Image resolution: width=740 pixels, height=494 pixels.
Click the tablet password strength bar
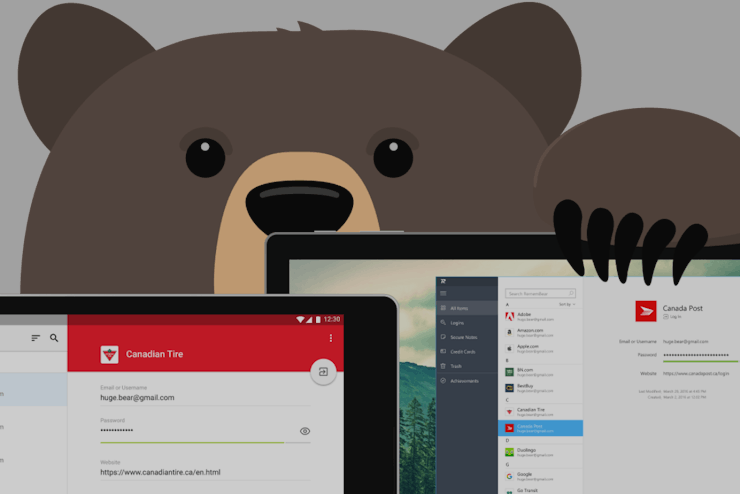click(192, 442)
